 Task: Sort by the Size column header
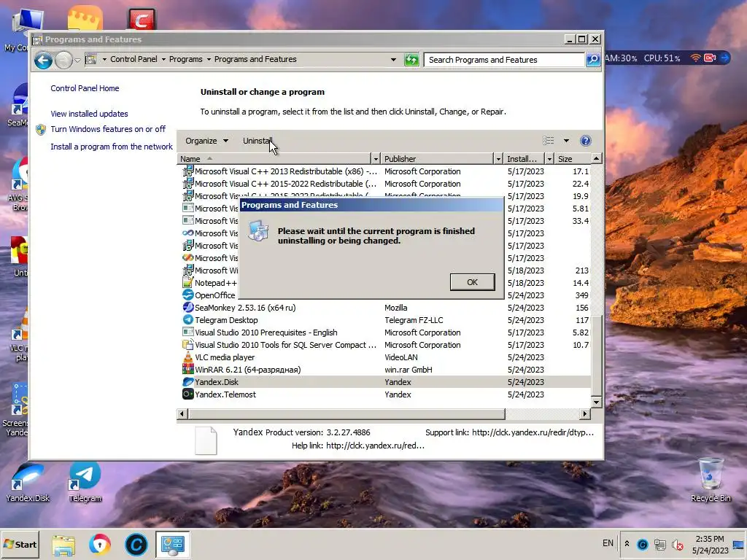click(573, 158)
